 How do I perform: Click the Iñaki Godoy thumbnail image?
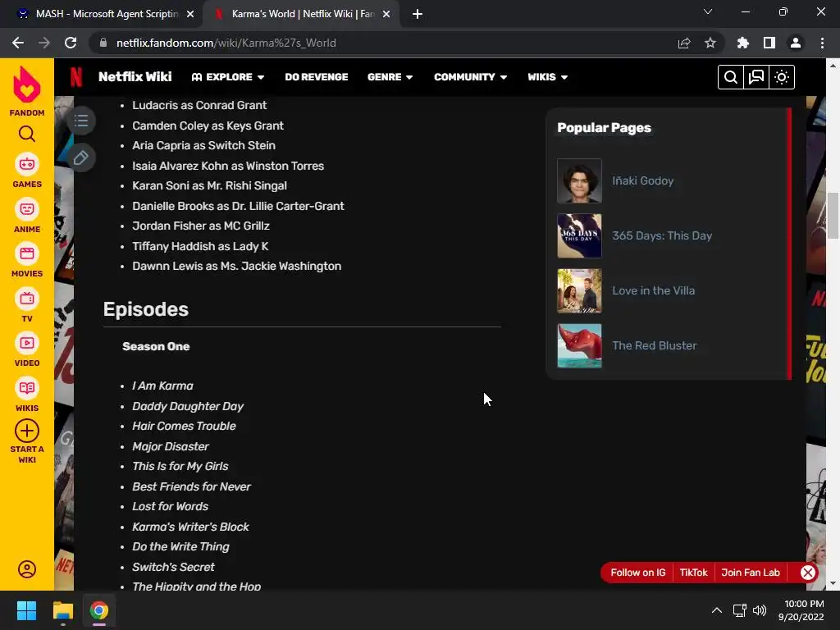pyautogui.click(x=579, y=181)
